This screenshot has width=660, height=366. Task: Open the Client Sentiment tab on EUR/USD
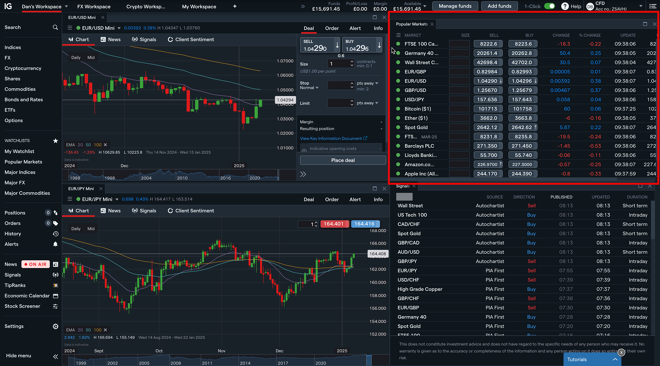tap(191, 40)
